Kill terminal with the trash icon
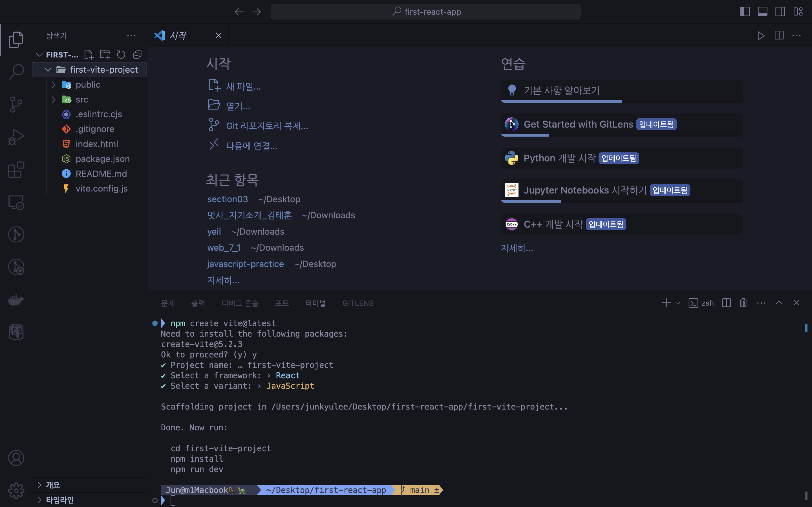Screen dimensions: 812x507 click(743, 303)
